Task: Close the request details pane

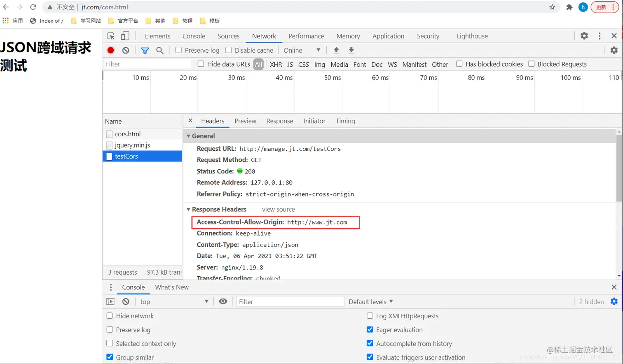Action: click(x=190, y=121)
